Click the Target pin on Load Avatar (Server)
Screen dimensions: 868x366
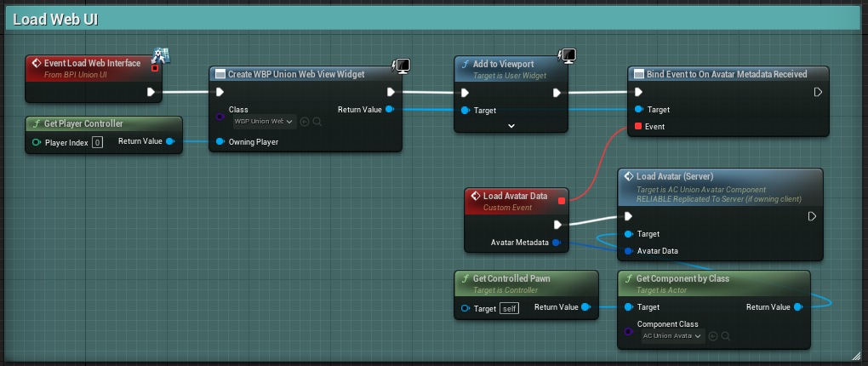click(628, 234)
